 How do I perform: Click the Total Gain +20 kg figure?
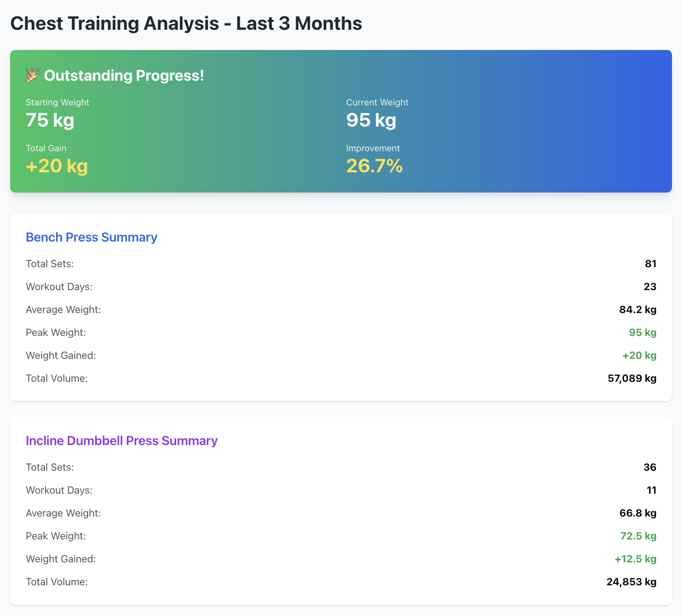pos(56,166)
